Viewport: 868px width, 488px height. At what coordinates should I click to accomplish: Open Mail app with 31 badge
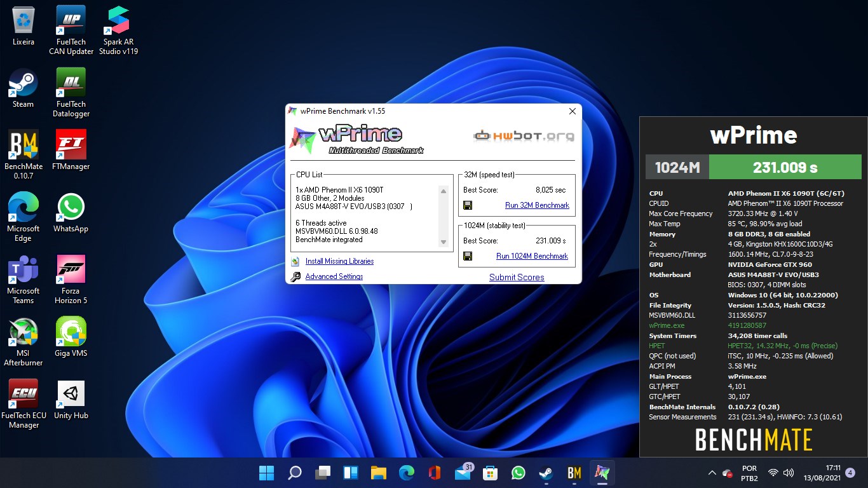(x=463, y=473)
